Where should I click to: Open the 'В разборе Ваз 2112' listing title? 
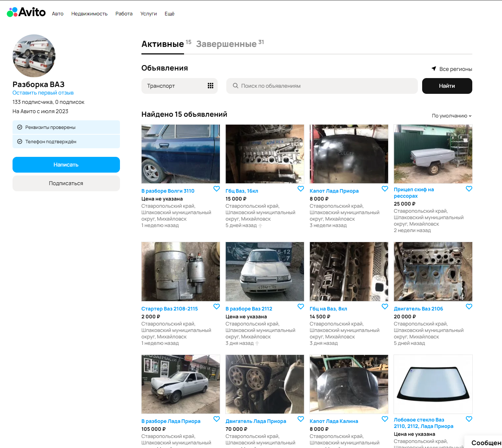(249, 309)
